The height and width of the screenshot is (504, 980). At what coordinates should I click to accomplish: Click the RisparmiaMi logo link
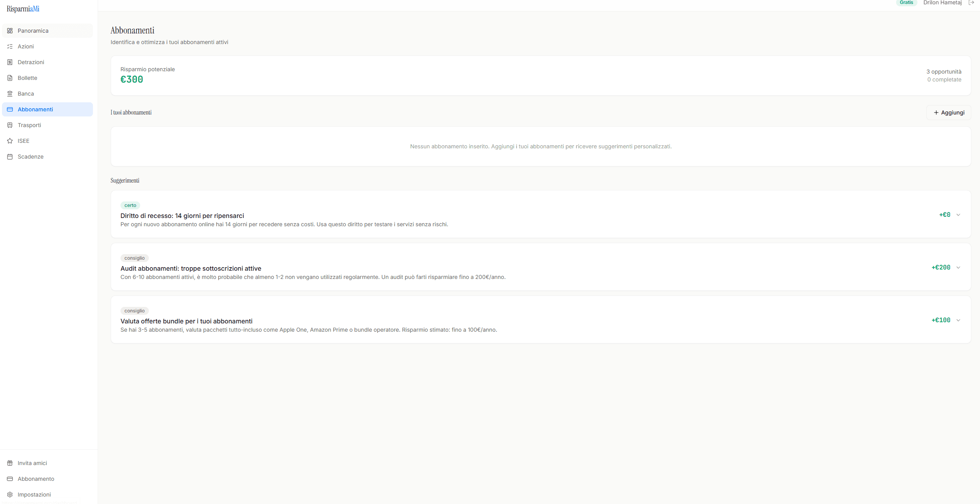23,9
